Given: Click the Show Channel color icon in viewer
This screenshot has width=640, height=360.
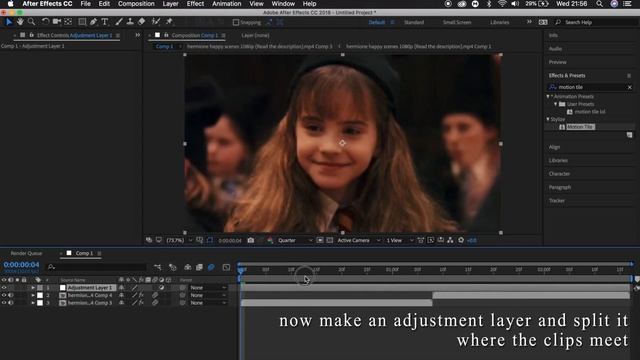Looking at the screenshot, I should (x=270, y=240).
